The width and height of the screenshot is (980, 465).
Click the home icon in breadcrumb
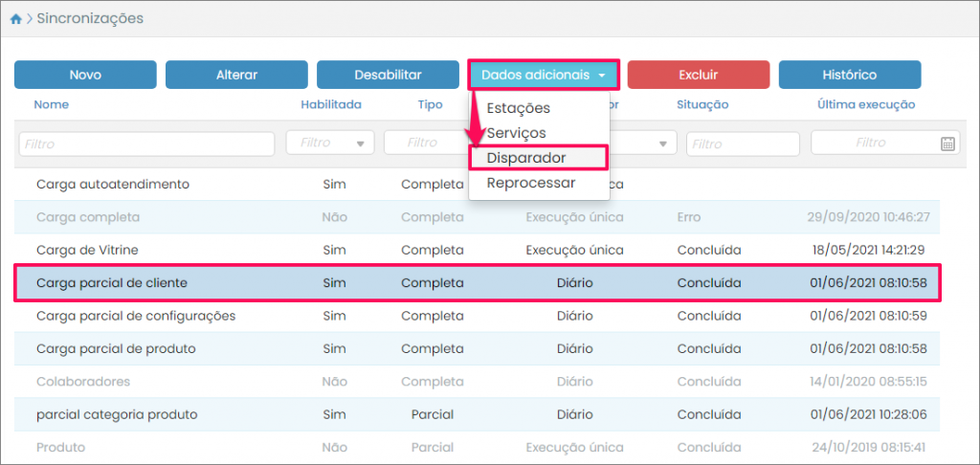click(15, 18)
